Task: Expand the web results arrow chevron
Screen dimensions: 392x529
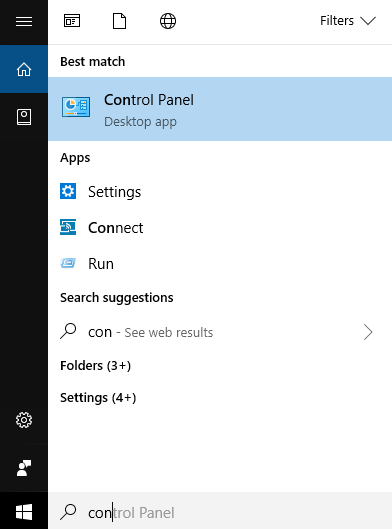Action: click(x=368, y=332)
